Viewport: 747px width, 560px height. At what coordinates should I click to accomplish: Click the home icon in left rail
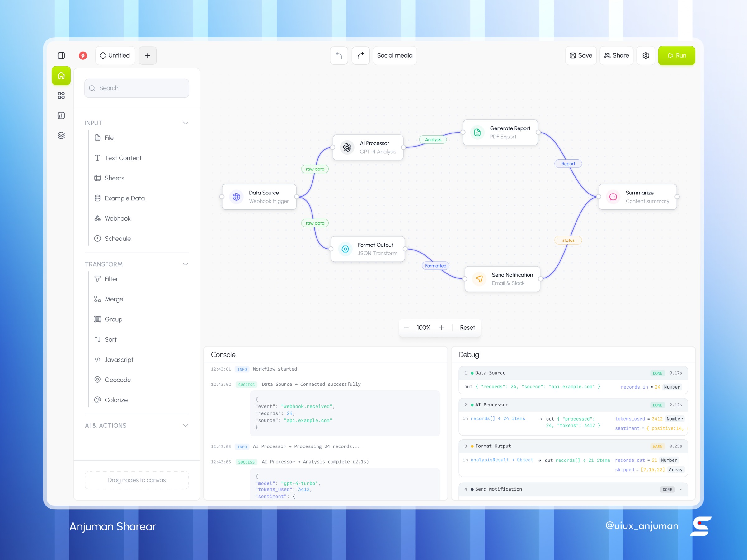coord(61,76)
